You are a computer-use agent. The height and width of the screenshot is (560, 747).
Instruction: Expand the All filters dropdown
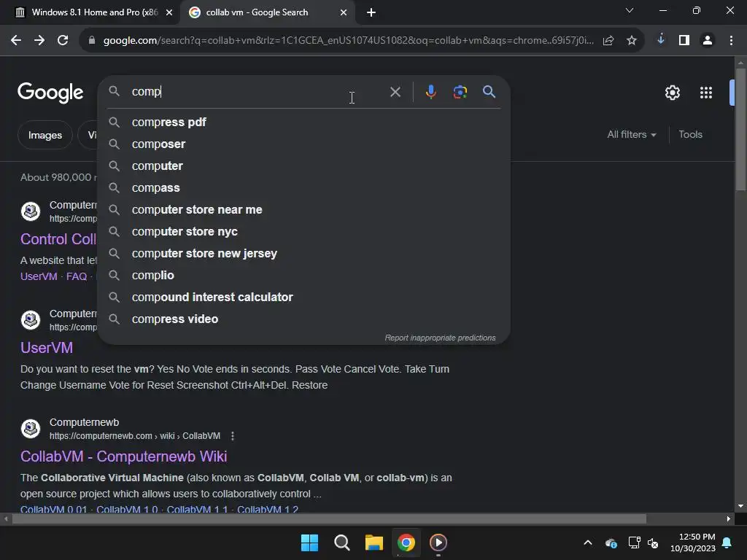[631, 135]
